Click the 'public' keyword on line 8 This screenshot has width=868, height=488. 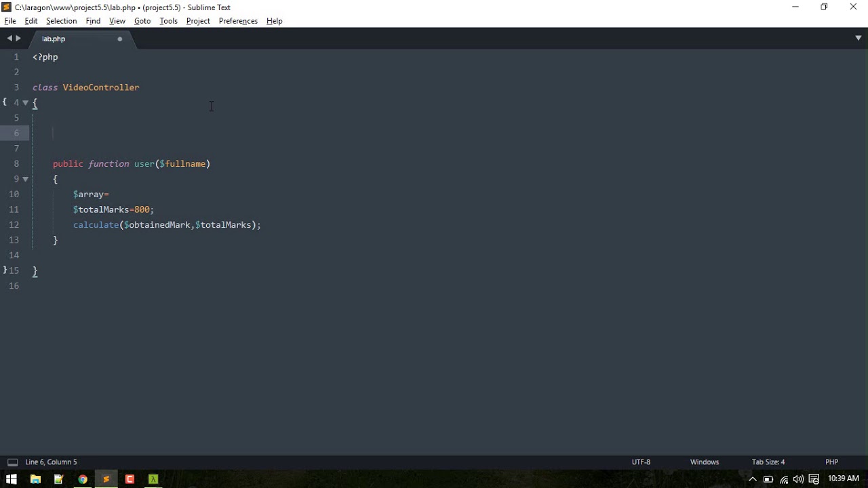click(x=68, y=164)
